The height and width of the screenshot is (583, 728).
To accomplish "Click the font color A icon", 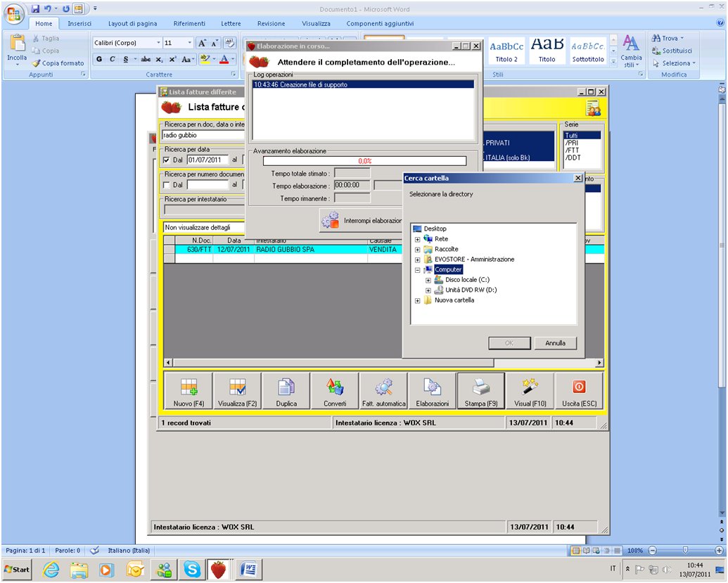I will 224,59.
